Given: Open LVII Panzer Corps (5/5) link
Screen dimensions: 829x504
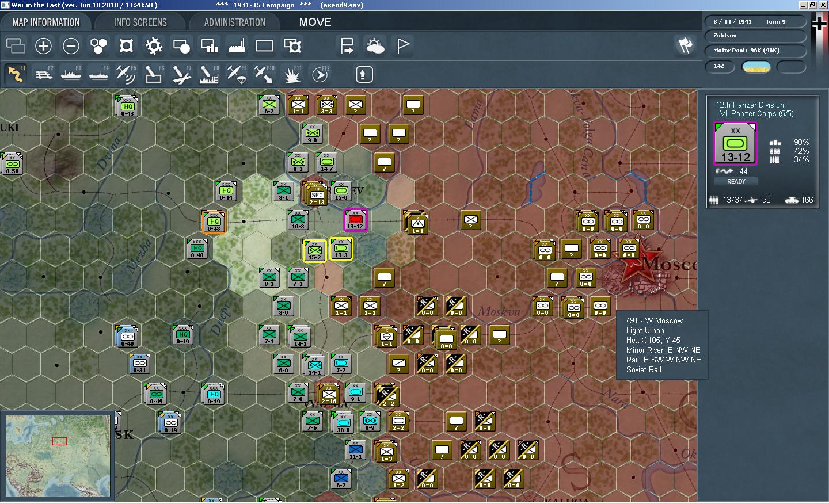Looking at the screenshot, I should (754, 114).
